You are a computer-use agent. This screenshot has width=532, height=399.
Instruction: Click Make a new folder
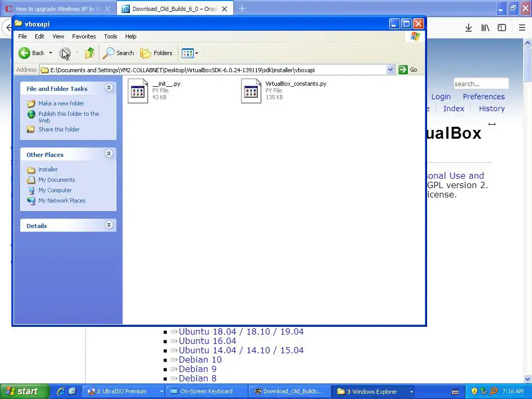(61, 103)
